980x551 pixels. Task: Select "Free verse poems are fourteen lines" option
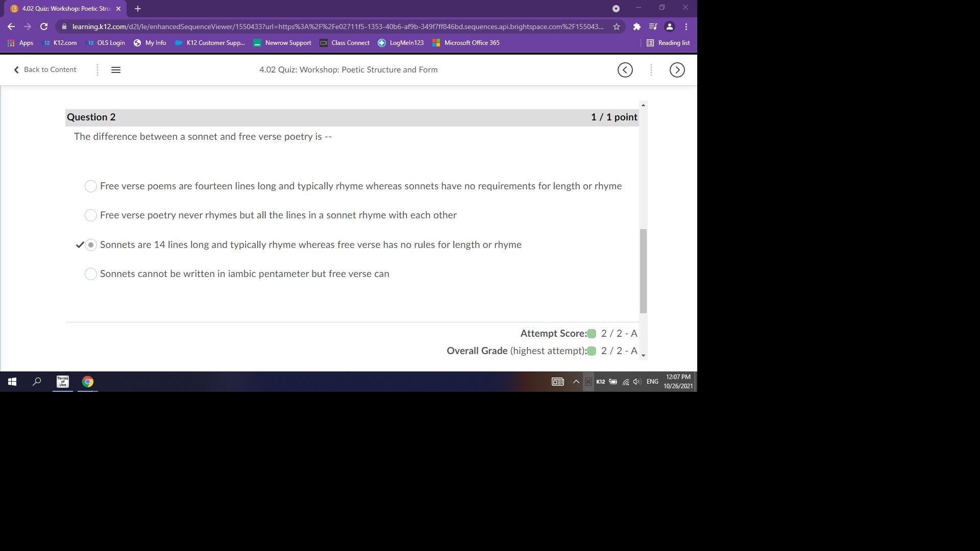click(91, 186)
